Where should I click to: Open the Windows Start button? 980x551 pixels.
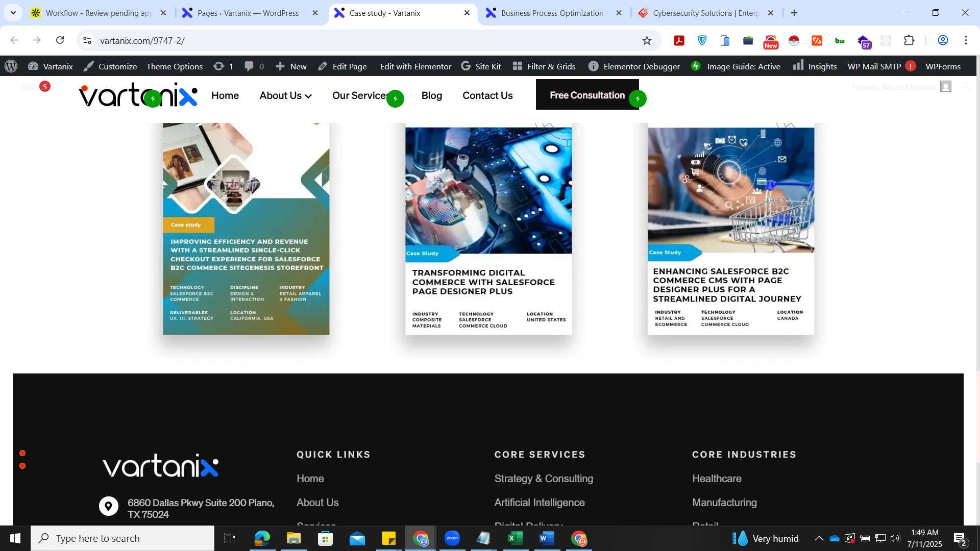tap(15, 538)
